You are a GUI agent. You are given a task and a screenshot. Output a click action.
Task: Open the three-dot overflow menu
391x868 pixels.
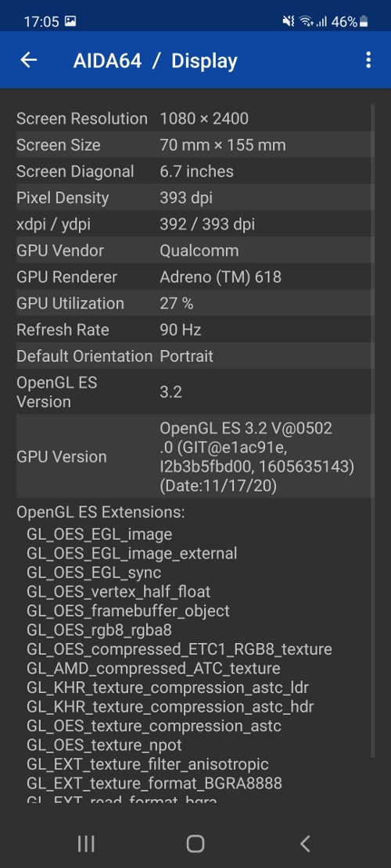pos(368,60)
